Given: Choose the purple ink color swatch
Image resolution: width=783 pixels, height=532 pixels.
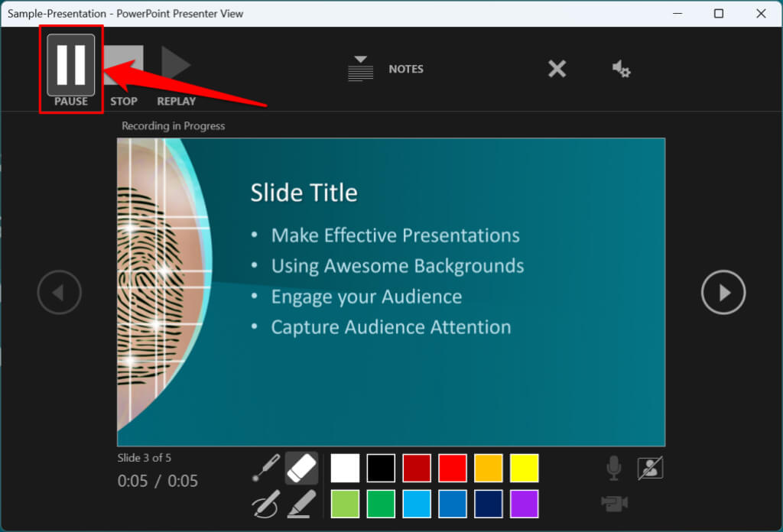Looking at the screenshot, I should [x=525, y=504].
